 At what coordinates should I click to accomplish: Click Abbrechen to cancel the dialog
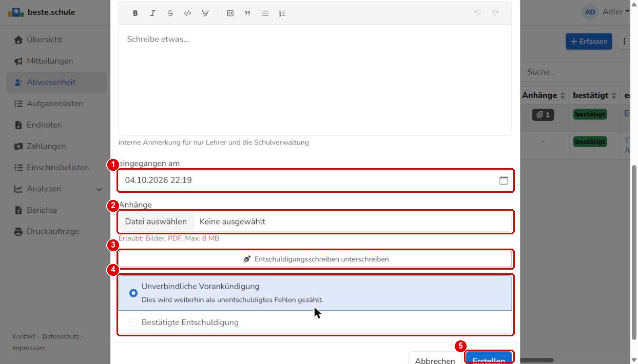(x=435, y=358)
